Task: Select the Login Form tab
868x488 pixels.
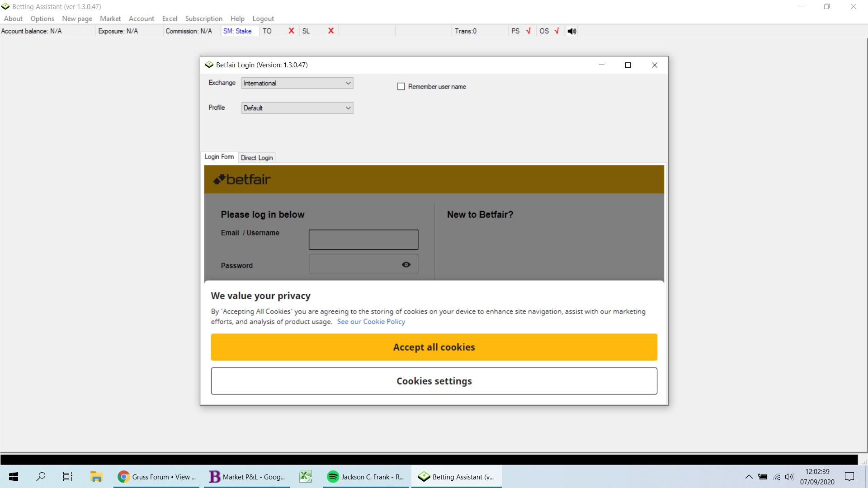Action: click(219, 157)
